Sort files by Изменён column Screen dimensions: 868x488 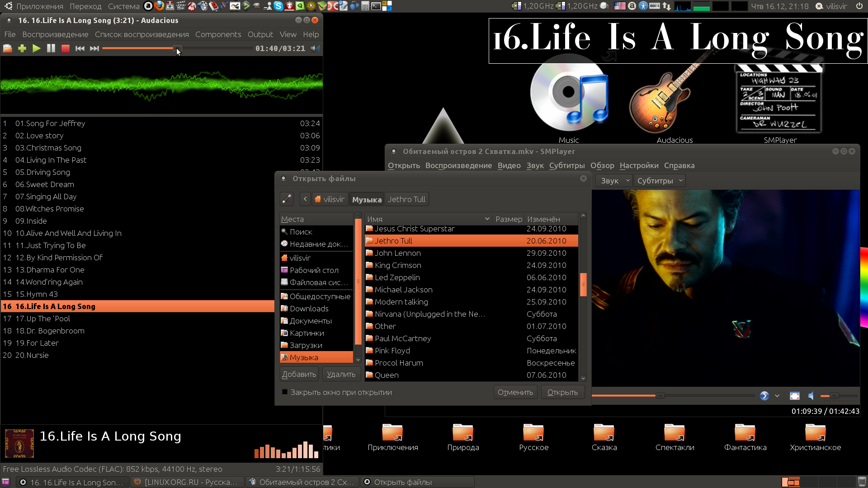[551, 219]
